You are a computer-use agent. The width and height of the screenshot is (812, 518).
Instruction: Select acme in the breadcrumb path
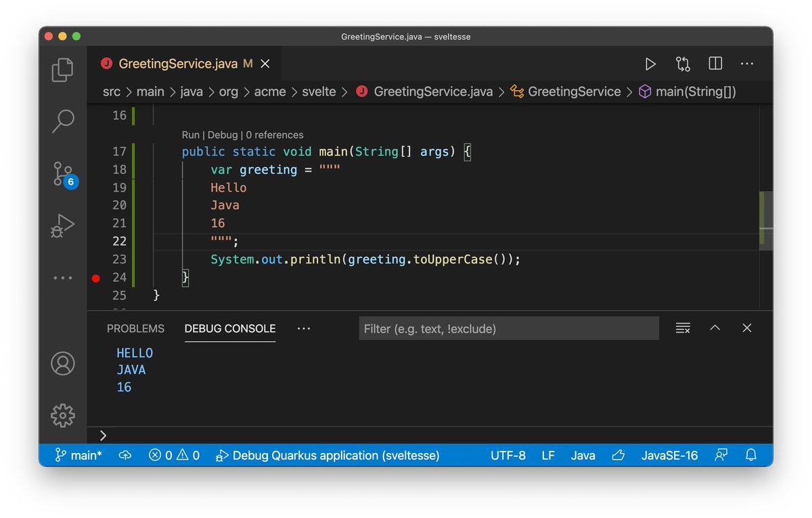[270, 91]
